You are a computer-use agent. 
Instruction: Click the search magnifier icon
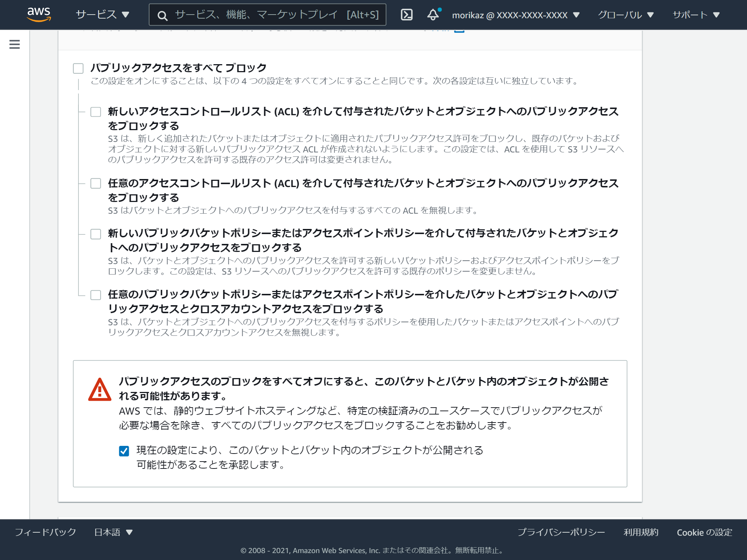(163, 15)
